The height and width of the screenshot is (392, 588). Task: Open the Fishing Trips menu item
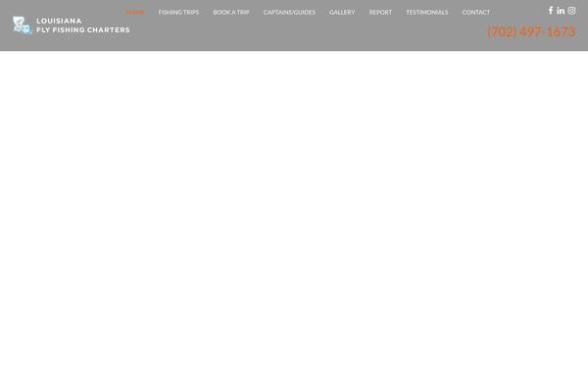178,13
